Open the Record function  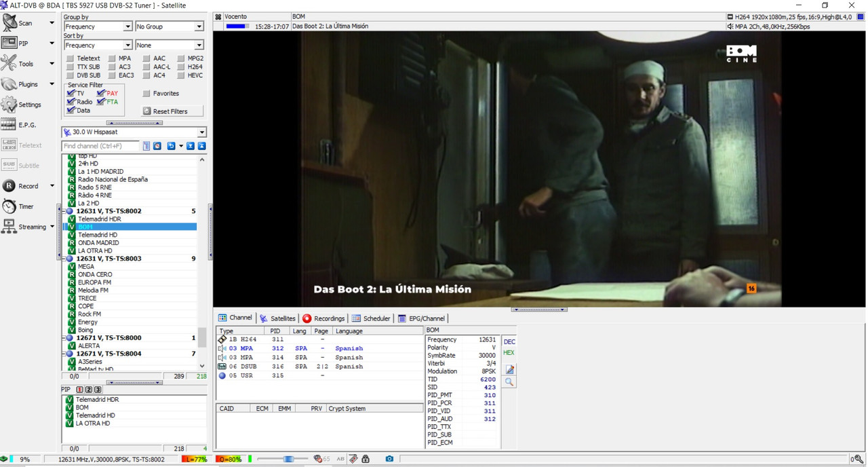pyautogui.click(x=20, y=186)
